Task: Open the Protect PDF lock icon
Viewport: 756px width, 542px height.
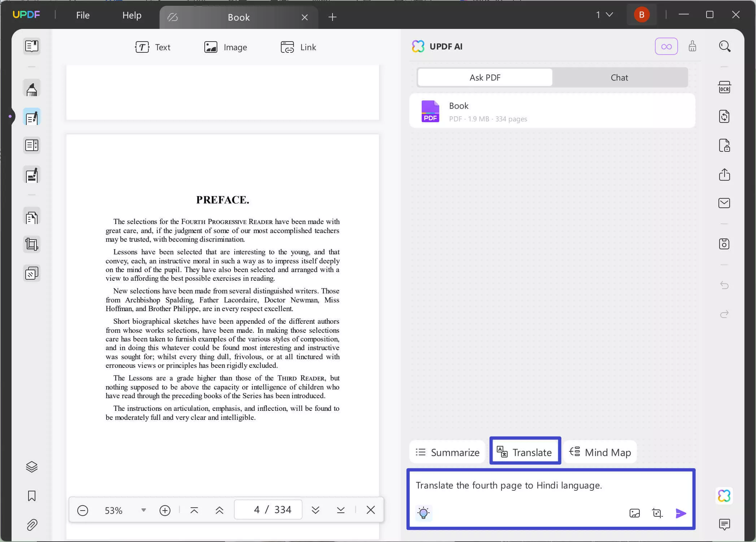Action: 725,145
